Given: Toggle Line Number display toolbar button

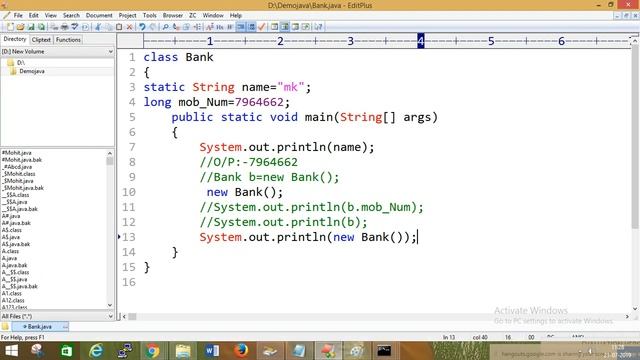Looking at the screenshot, I should click(252, 27).
